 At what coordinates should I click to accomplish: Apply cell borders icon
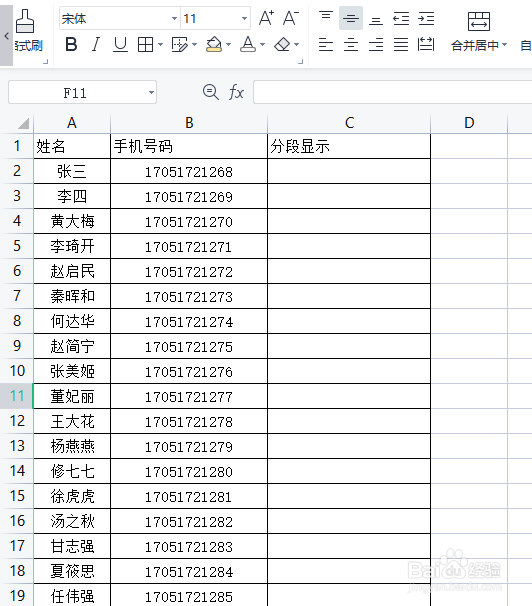click(145, 45)
